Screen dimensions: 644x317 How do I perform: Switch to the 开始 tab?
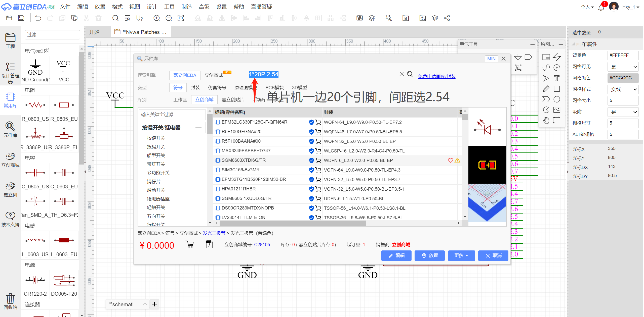[94, 32]
